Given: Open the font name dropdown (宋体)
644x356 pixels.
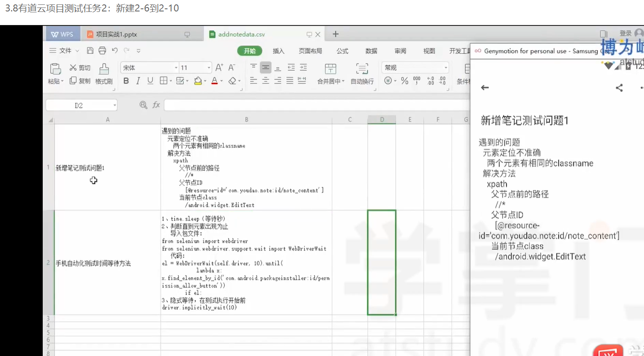Looking at the screenshot, I should point(176,68).
